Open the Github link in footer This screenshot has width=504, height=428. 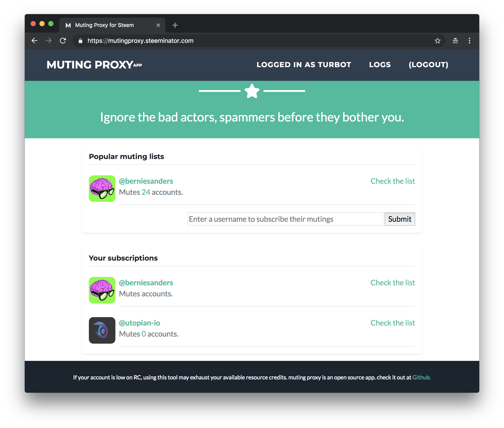[x=421, y=377]
